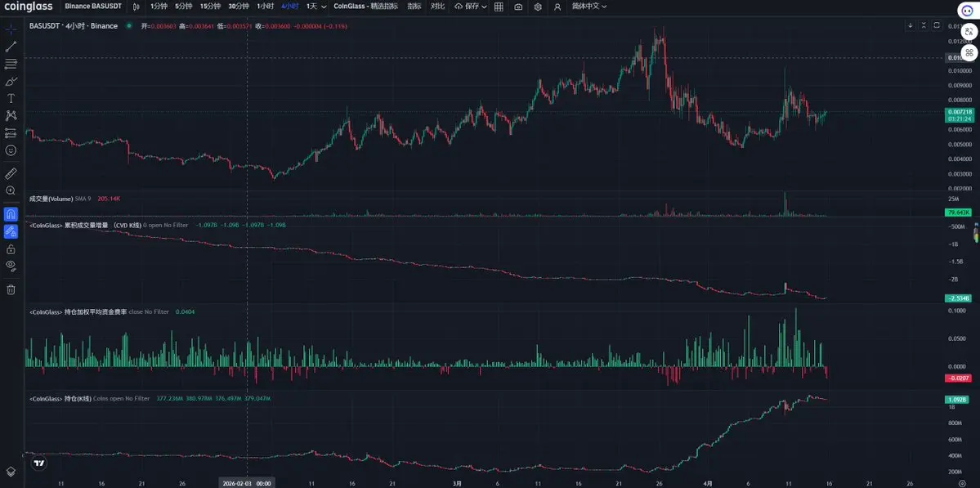980x488 pixels.
Task: Click the 持仓(K线) indicator legend
Action: pos(60,398)
